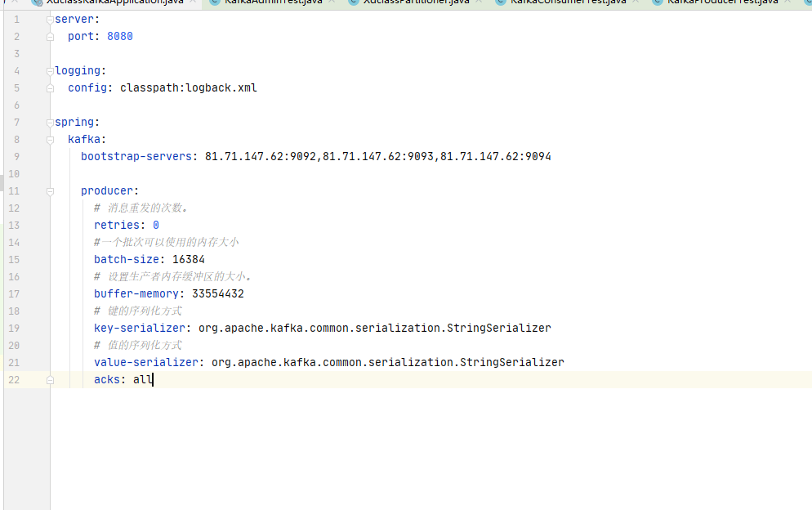Screen dimensions: 812x510
Task: Click the server key
Action: [x=74, y=19]
